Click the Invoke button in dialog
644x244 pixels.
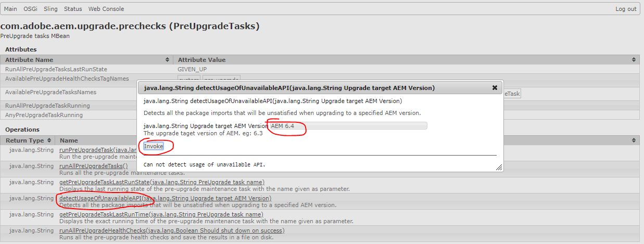(x=154, y=146)
